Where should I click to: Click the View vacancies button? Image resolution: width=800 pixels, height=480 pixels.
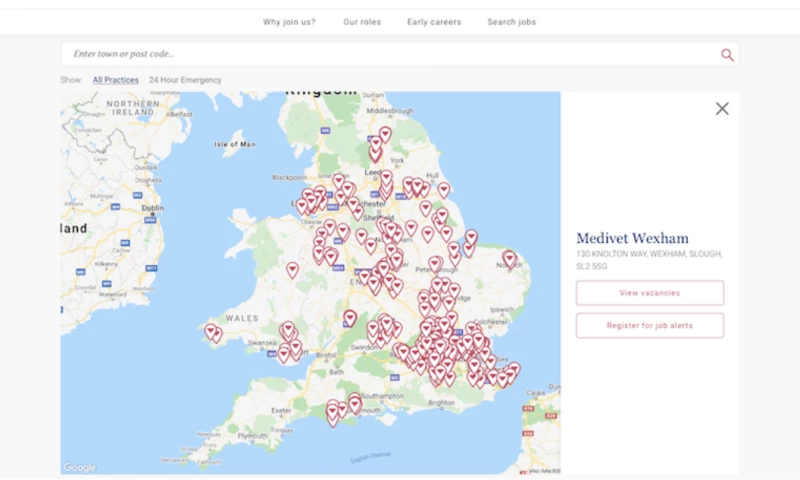[649, 293]
